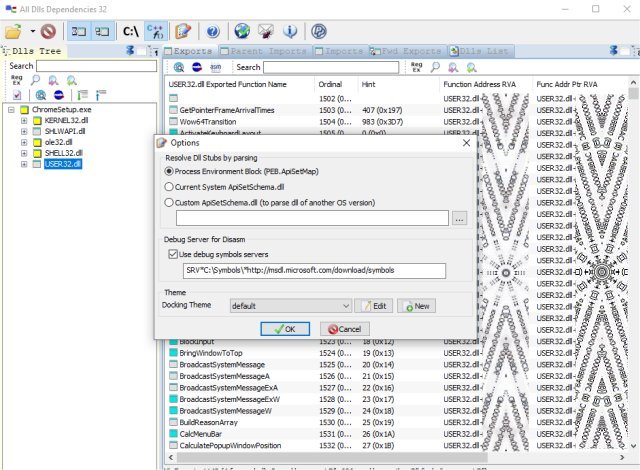Select Process Environment Block radio option
Viewport: 640px width, 470px height.
pos(169,171)
